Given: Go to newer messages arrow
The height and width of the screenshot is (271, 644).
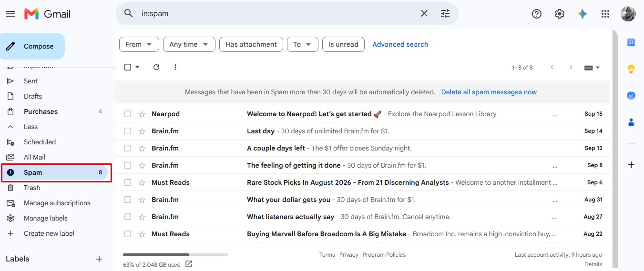Looking at the screenshot, I should coord(552,67).
